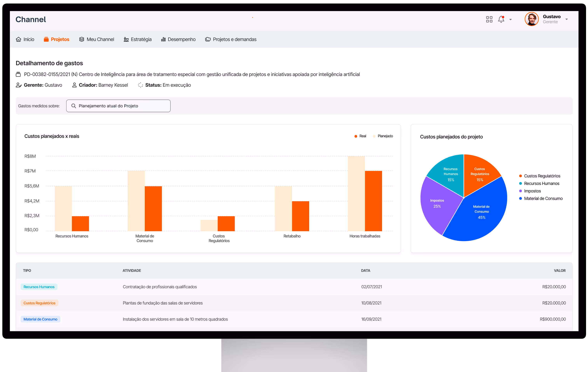Toggle the Planejado series in legend
The height and width of the screenshot is (372, 588).
coord(383,136)
